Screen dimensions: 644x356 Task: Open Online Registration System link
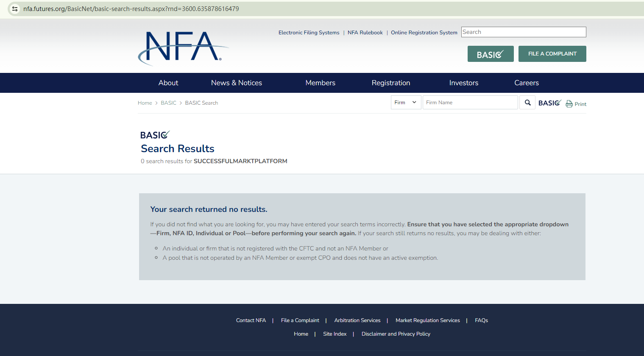pyautogui.click(x=424, y=33)
